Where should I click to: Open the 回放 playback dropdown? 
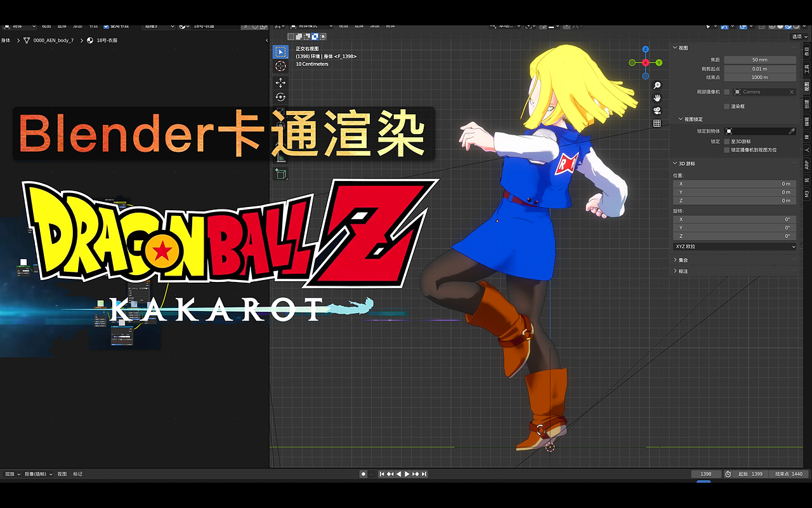point(12,474)
